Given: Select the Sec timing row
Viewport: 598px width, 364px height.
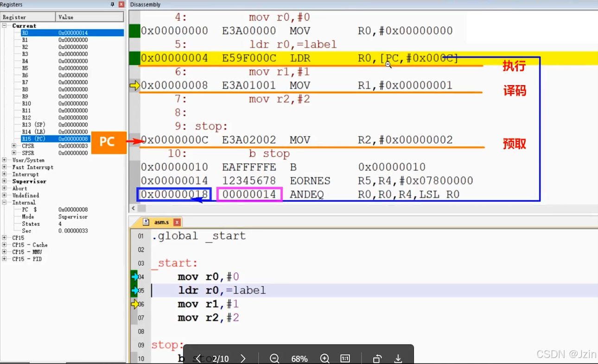Looking at the screenshot, I should coord(72,231).
